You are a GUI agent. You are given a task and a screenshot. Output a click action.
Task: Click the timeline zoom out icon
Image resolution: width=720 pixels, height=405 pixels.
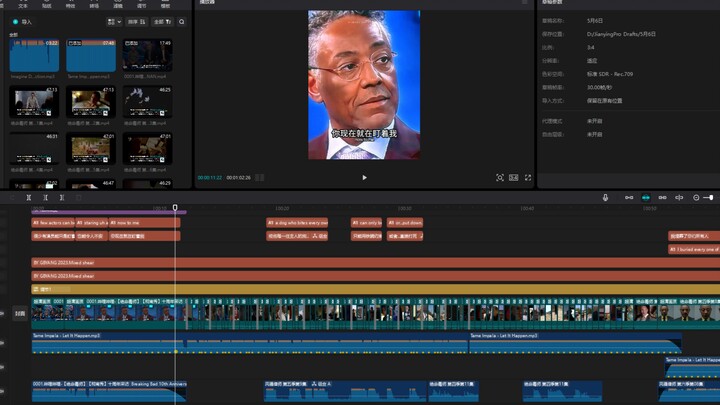coord(696,197)
